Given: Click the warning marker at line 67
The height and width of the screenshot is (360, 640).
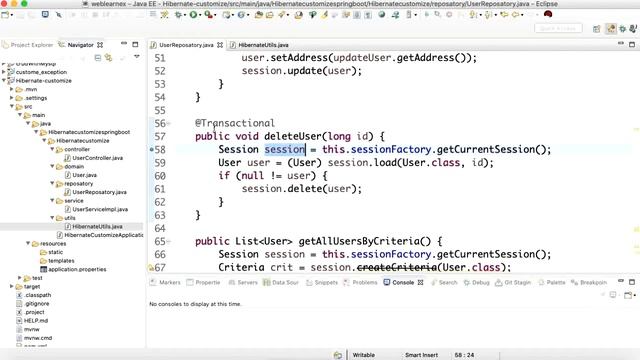Looking at the screenshot, I should click(151, 268).
